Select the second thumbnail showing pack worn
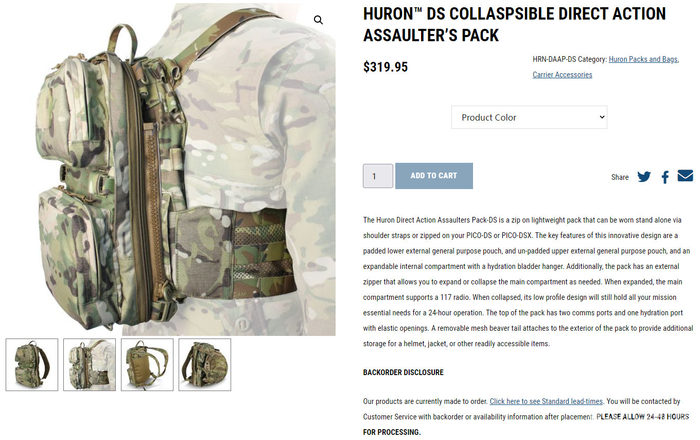The height and width of the screenshot is (440, 700). pos(89,365)
